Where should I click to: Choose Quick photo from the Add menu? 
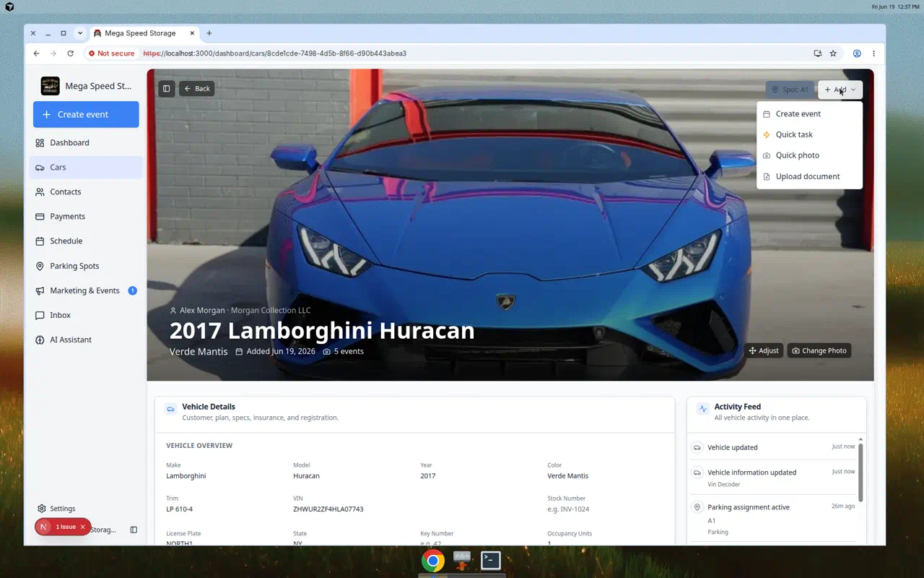(809, 155)
